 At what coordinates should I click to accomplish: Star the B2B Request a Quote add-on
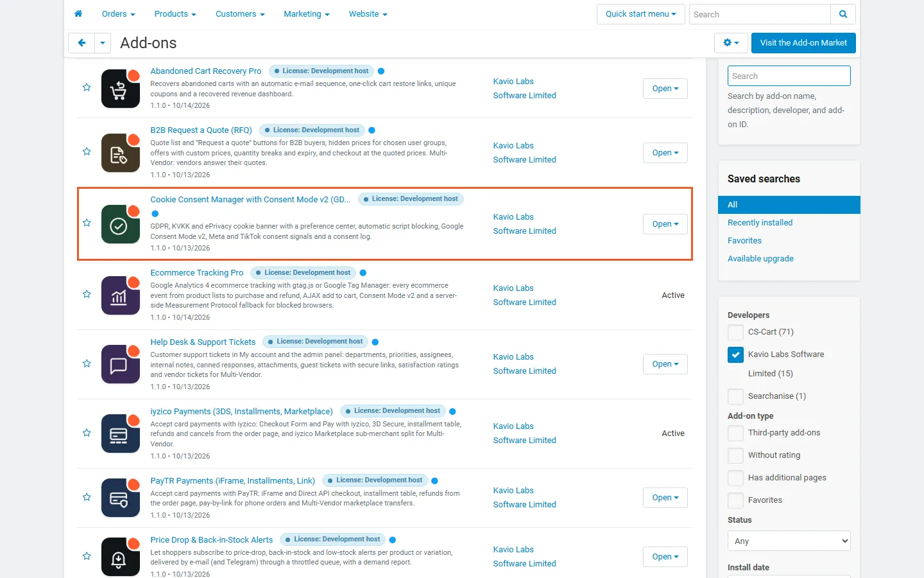(x=87, y=152)
